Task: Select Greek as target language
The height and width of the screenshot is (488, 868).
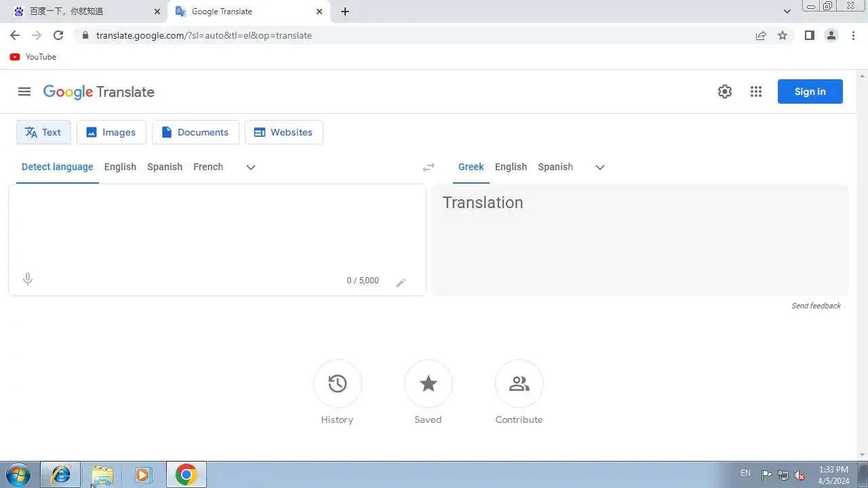Action: click(471, 167)
